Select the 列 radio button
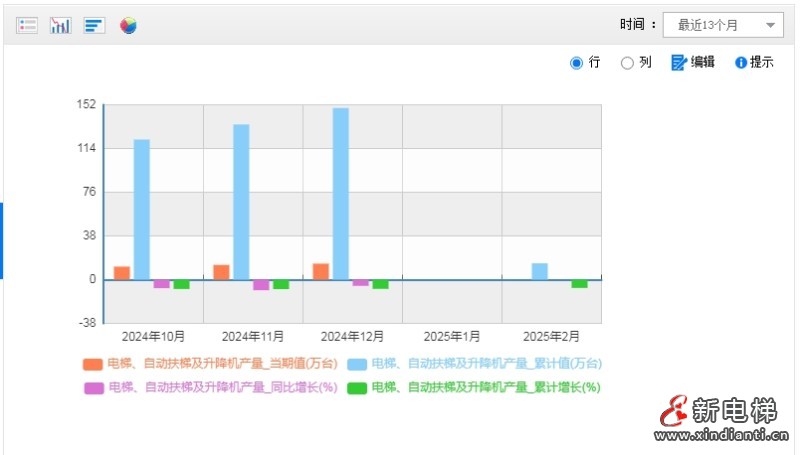The image size is (800, 455). 627,63
